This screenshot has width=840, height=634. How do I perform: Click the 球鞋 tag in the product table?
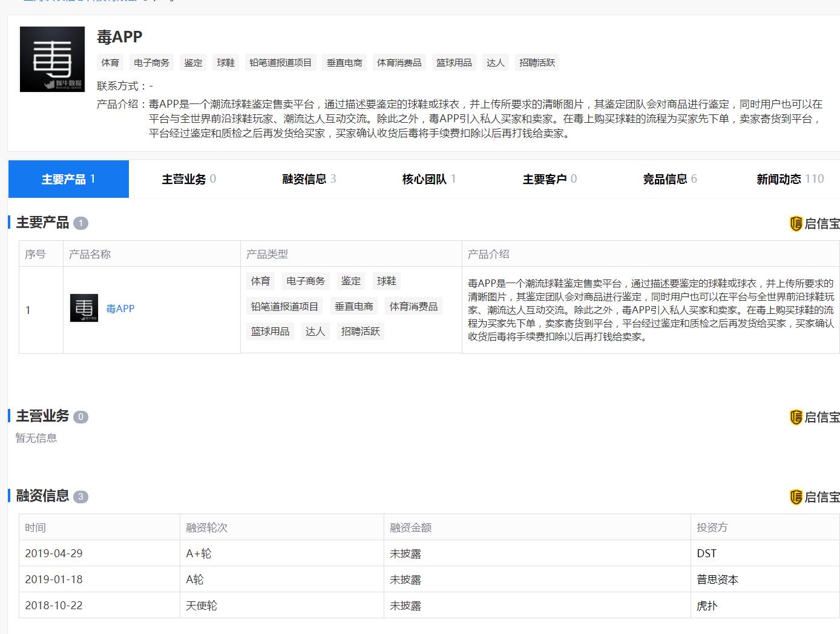tap(386, 281)
